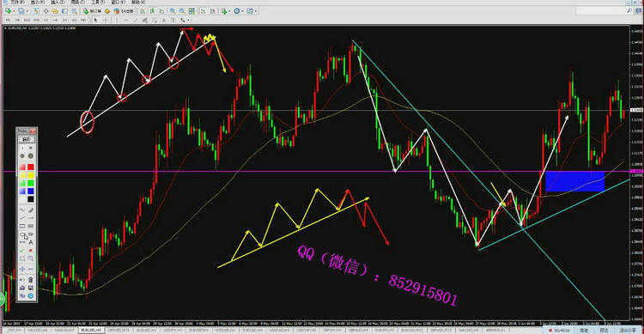The image size is (644, 334).
Task: Expand the new chart dropdown arrow
Action: click(x=14, y=11)
